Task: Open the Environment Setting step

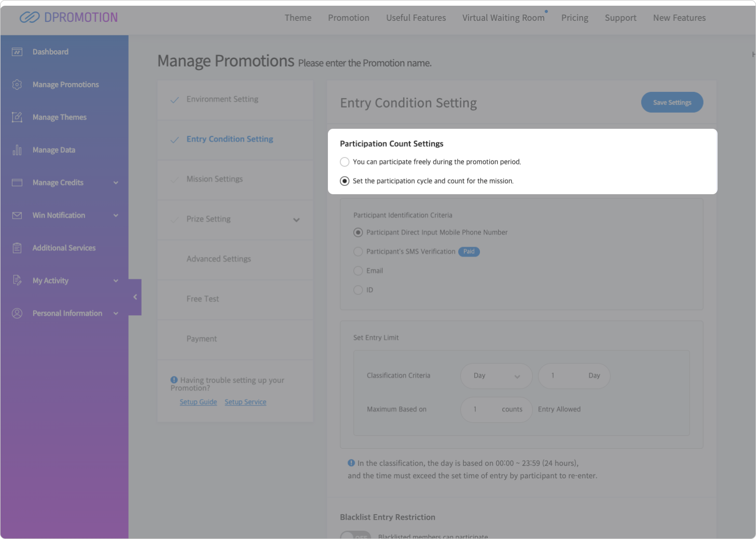Action: [x=236, y=100]
